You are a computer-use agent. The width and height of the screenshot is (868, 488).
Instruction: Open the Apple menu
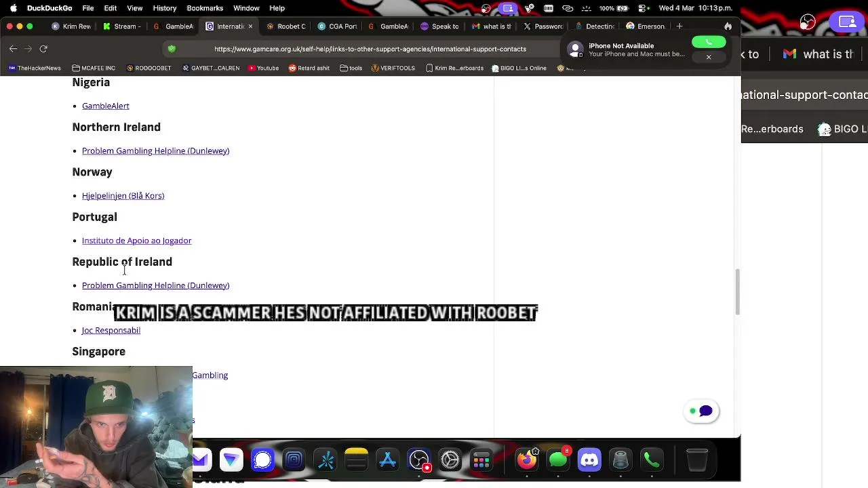click(x=12, y=8)
